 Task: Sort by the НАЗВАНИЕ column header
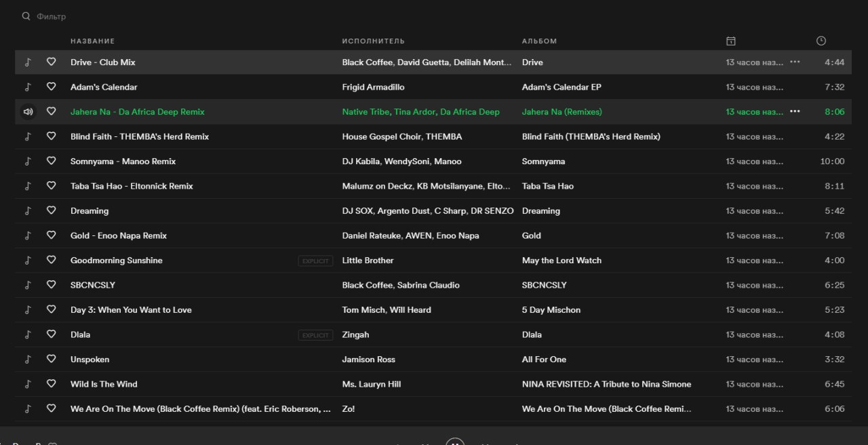coord(93,41)
